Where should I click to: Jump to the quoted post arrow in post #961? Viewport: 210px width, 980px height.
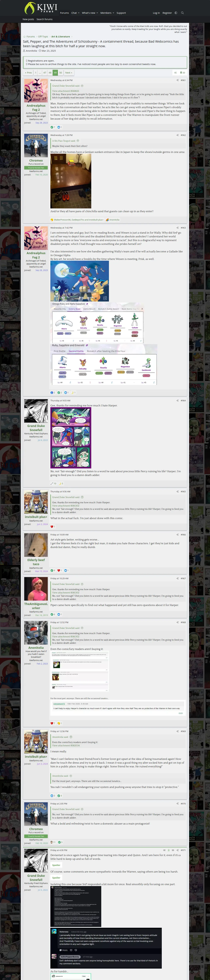[x=82, y=86]
